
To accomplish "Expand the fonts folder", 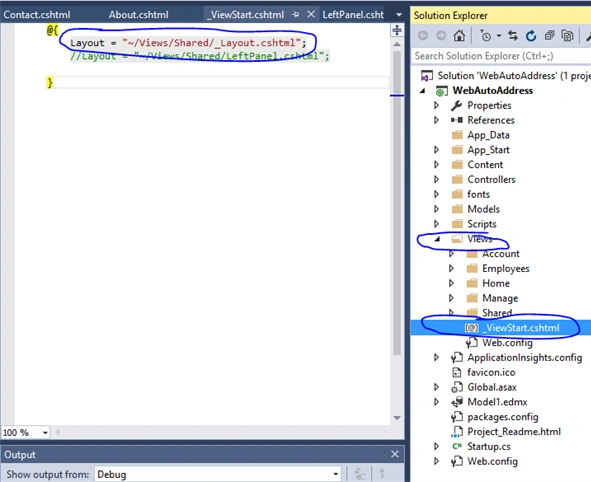I will tap(436, 194).
